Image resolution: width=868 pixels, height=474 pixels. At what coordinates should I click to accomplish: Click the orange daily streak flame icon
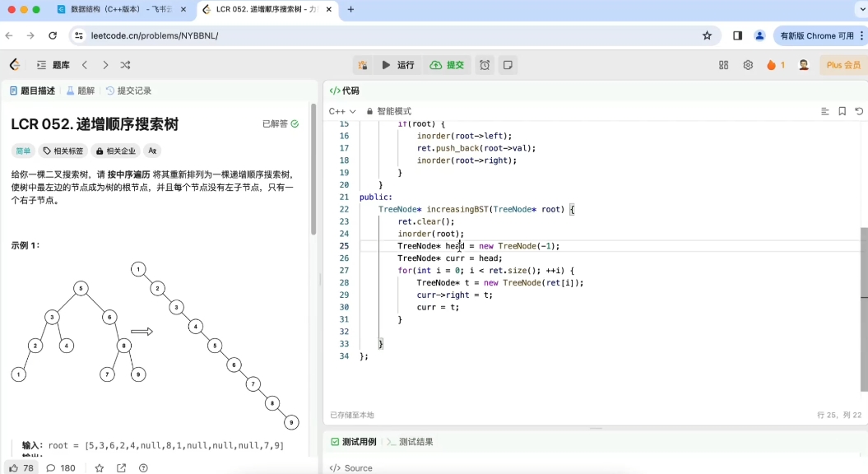[x=770, y=64]
